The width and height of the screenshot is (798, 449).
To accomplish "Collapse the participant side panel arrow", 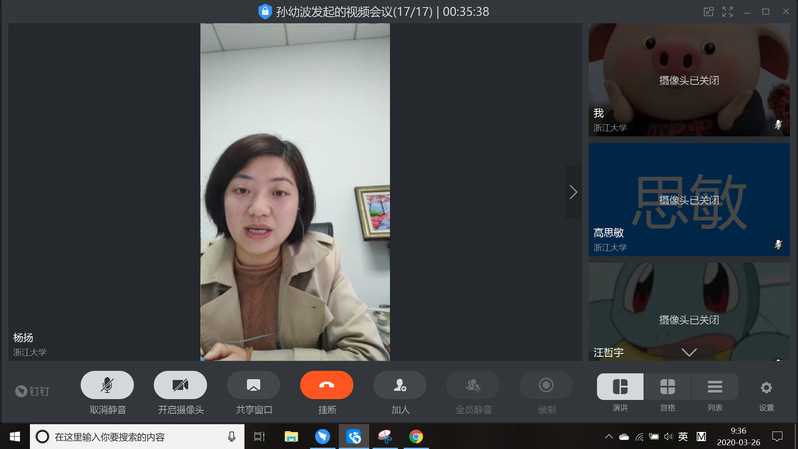I will point(573,192).
